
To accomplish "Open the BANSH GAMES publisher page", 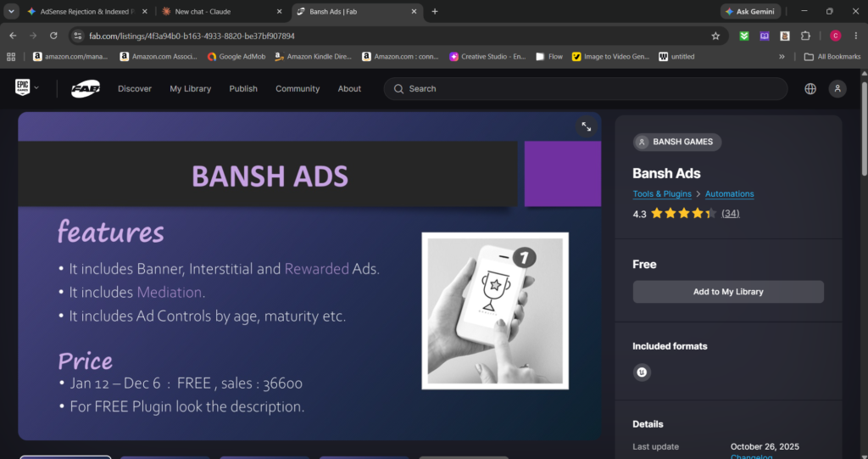I will click(x=677, y=142).
